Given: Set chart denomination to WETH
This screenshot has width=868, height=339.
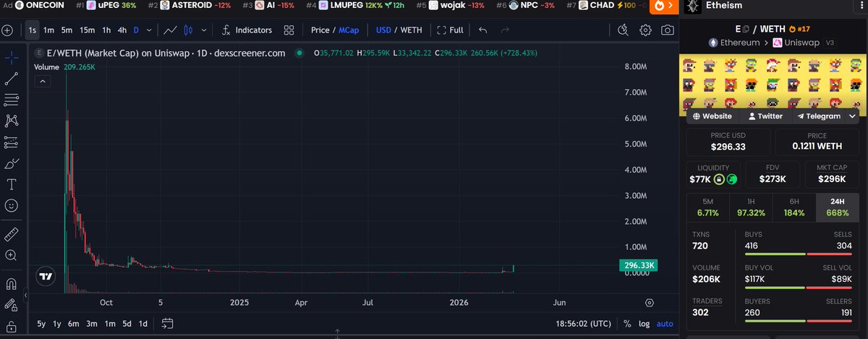Looking at the screenshot, I should [412, 30].
